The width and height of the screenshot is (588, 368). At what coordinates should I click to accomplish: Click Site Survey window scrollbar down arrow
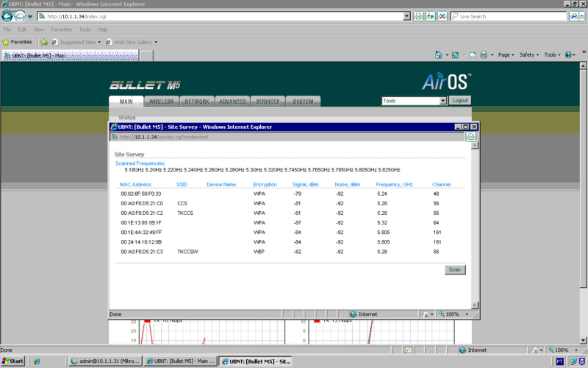[x=475, y=305]
